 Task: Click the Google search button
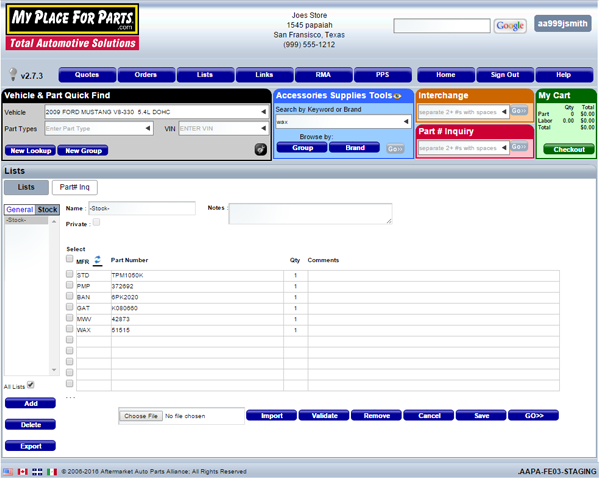(510, 26)
